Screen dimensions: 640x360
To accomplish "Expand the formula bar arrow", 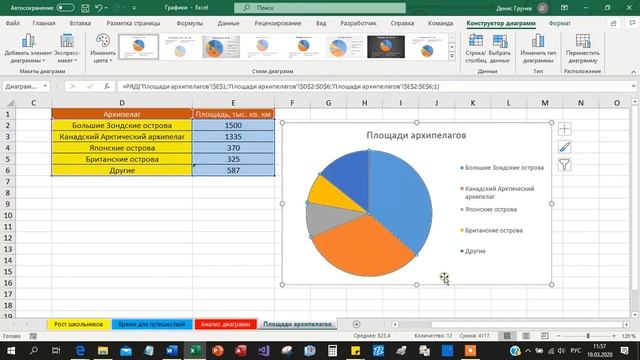I will [x=633, y=86].
